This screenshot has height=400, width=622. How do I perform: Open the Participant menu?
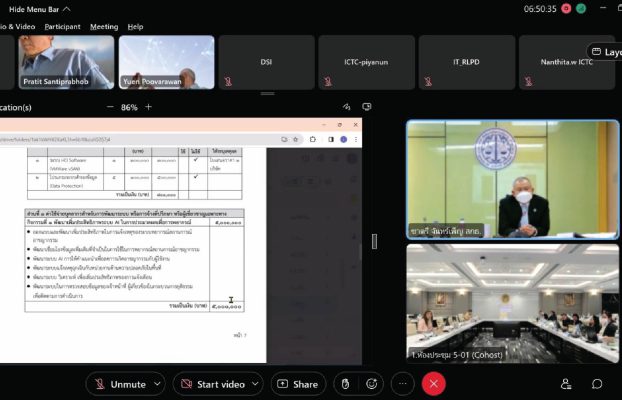(x=62, y=26)
